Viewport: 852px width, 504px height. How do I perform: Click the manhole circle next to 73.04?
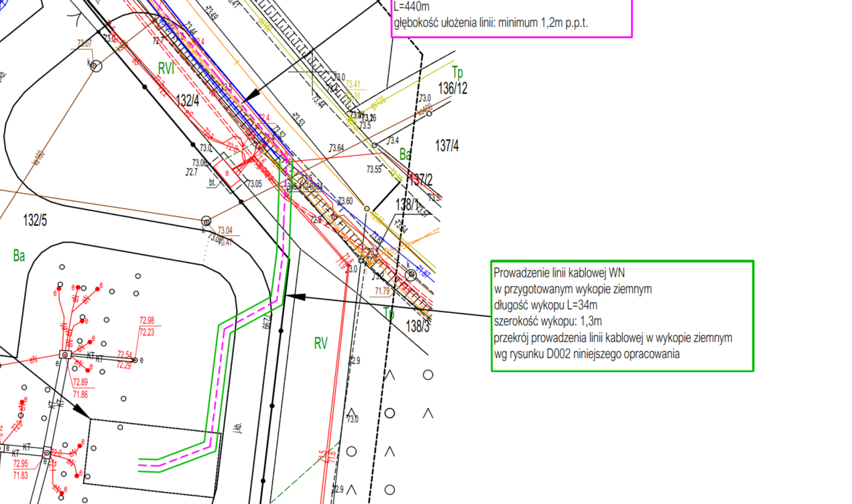pos(206,221)
